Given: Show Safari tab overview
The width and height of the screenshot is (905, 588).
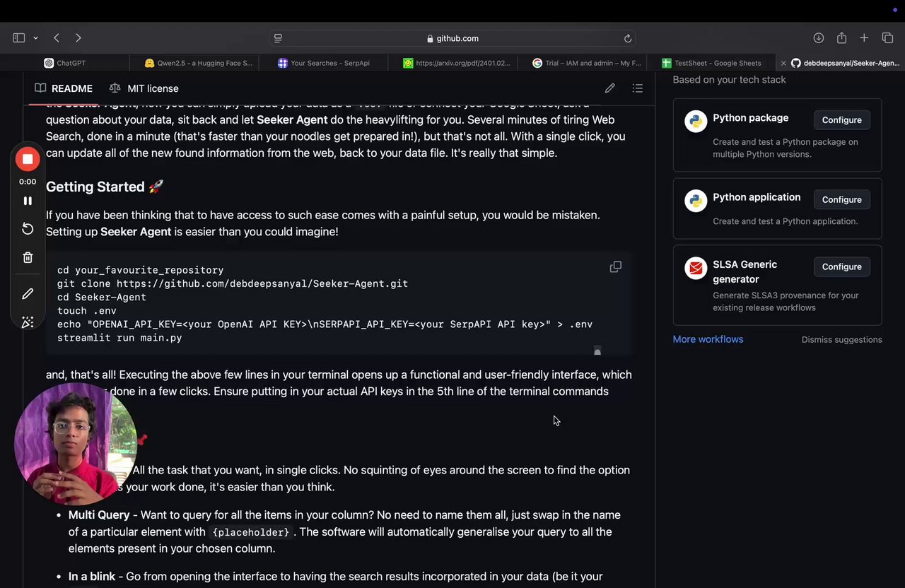Looking at the screenshot, I should click(887, 38).
